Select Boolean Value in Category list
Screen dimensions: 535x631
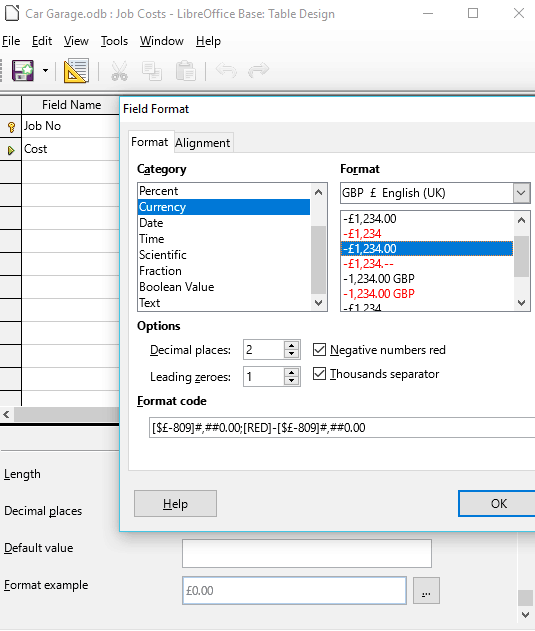tap(224, 287)
